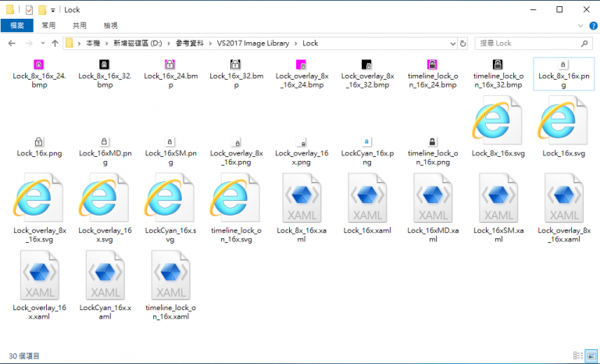Open address bar history dropdown
Image resolution: width=600 pixels, height=364 pixels.
(452, 44)
